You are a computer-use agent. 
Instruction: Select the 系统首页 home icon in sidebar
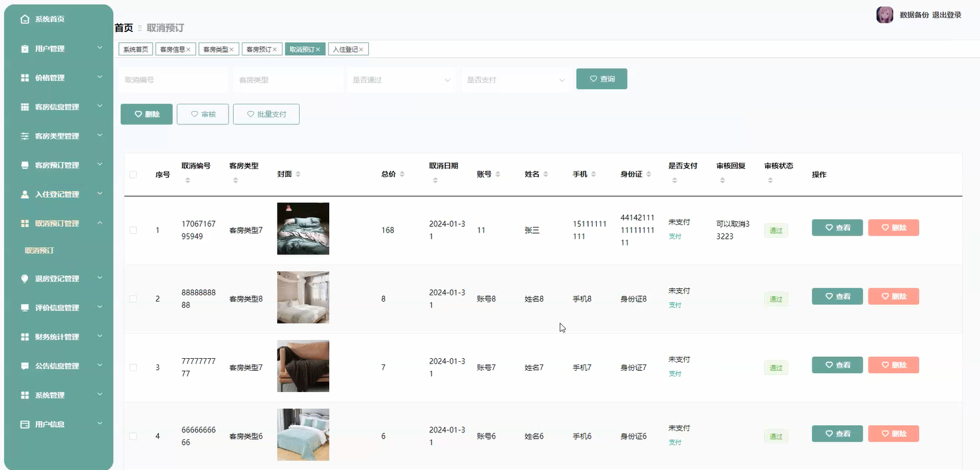coord(24,19)
